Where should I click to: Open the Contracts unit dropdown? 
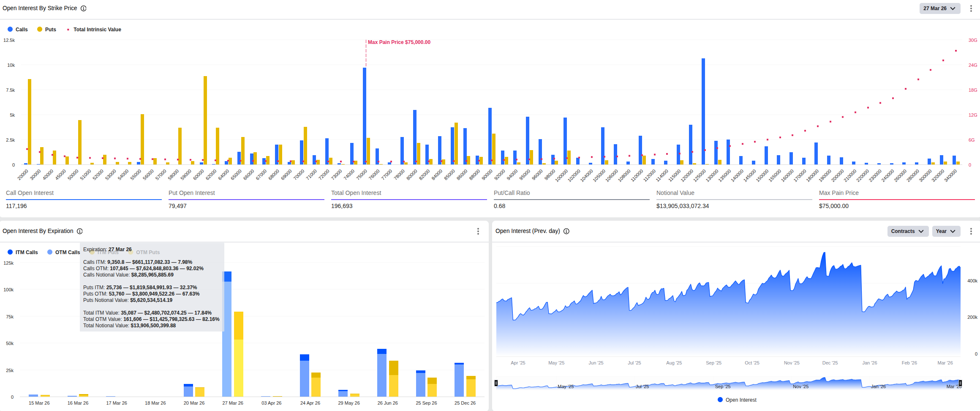click(907, 231)
